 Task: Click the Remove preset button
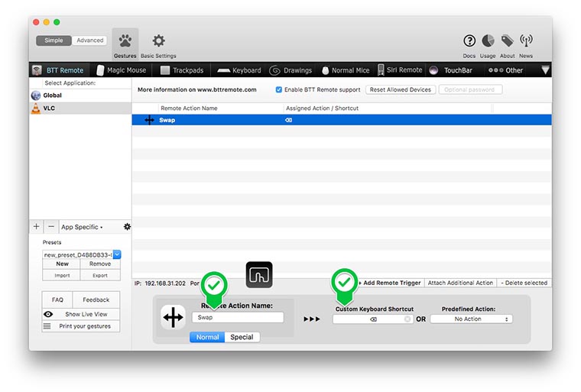100,264
